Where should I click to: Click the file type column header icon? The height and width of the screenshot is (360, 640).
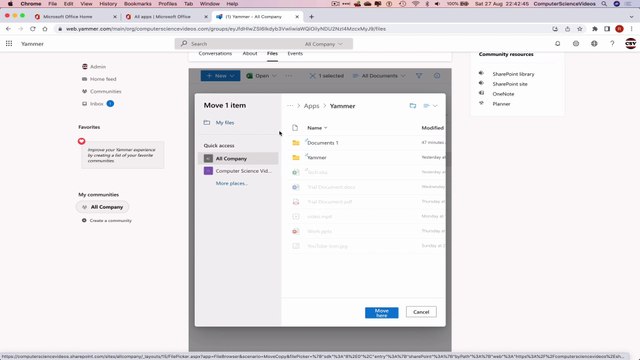click(295, 128)
